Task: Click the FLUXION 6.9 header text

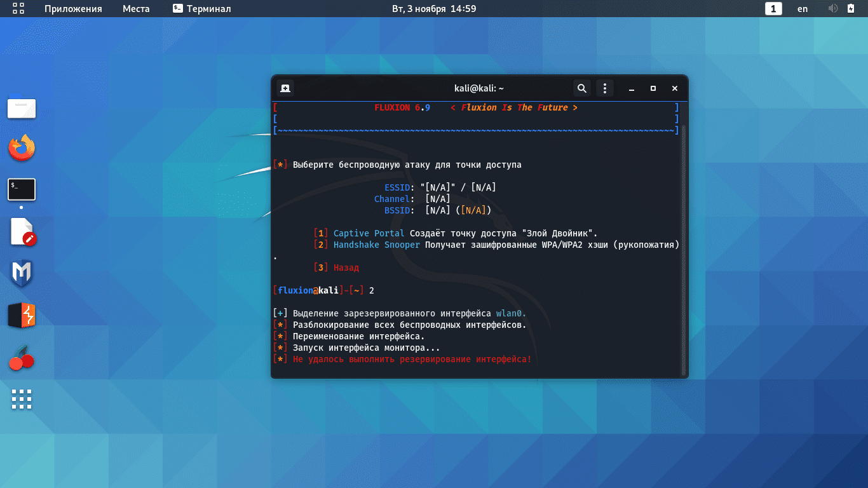Action: pyautogui.click(x=402, y=107)
